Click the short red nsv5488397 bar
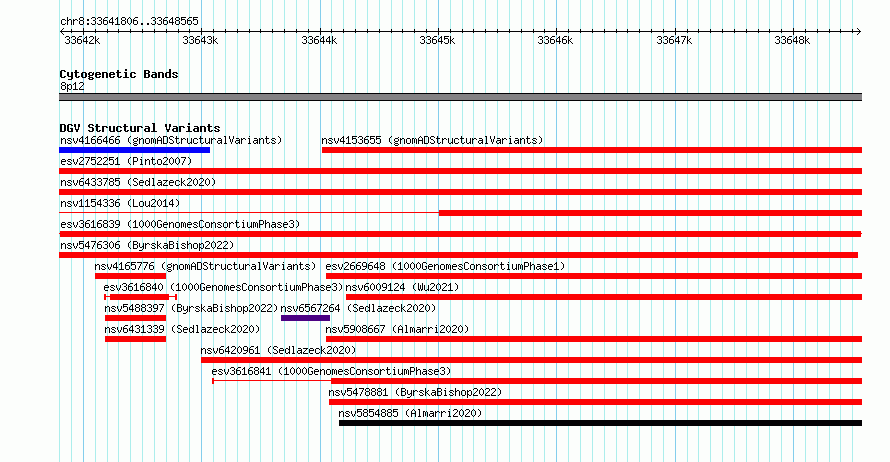The height and width of the screenshot is (462, 890). pos(136,318)
